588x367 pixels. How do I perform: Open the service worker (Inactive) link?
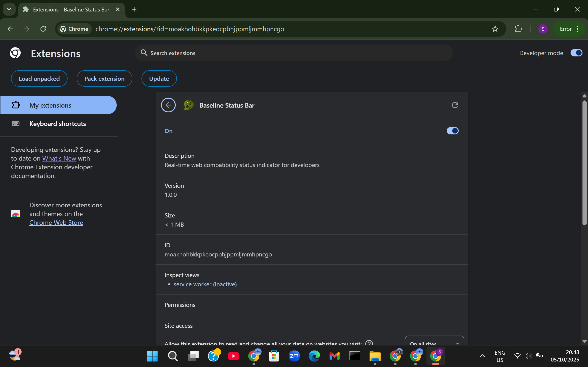coord(205,284)
